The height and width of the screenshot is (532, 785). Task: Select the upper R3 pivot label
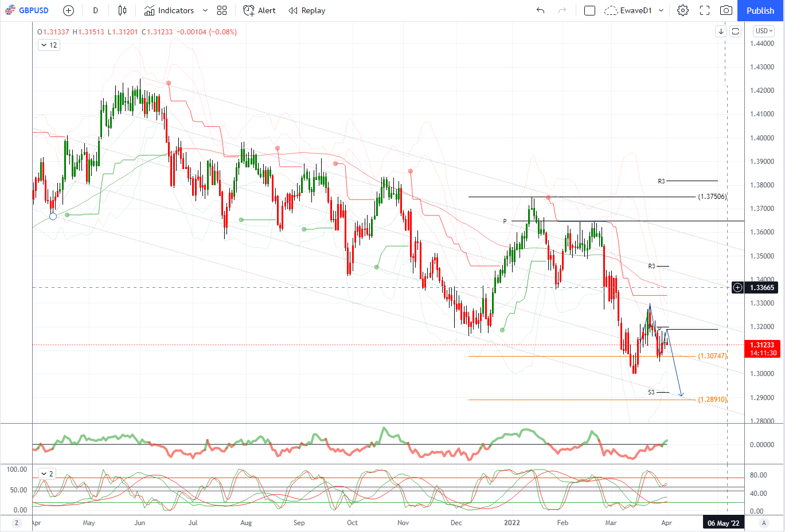pos(661,181)
